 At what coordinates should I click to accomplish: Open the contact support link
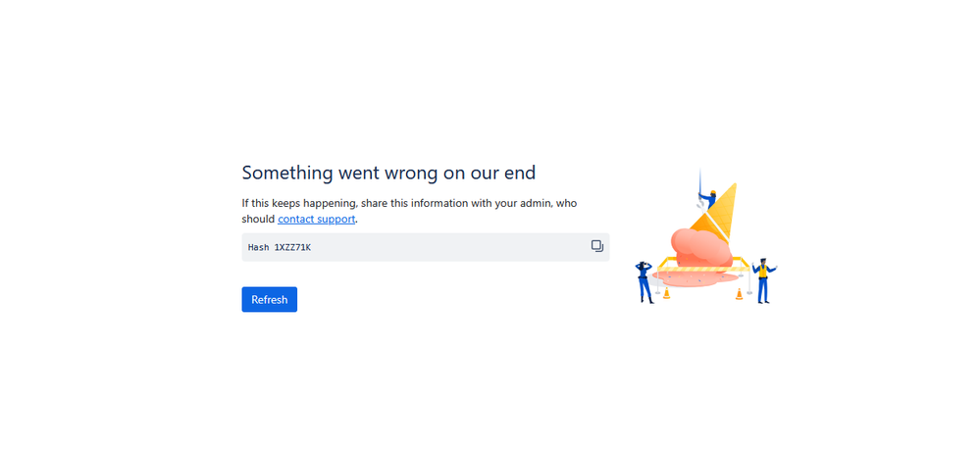point(316,219)
